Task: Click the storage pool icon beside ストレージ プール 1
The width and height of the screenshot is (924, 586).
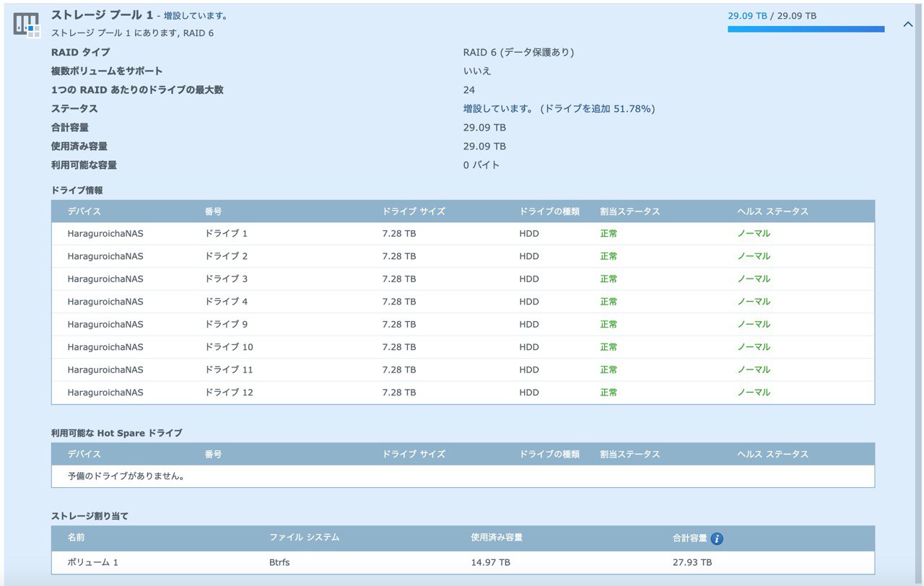Action: [27, 25]
